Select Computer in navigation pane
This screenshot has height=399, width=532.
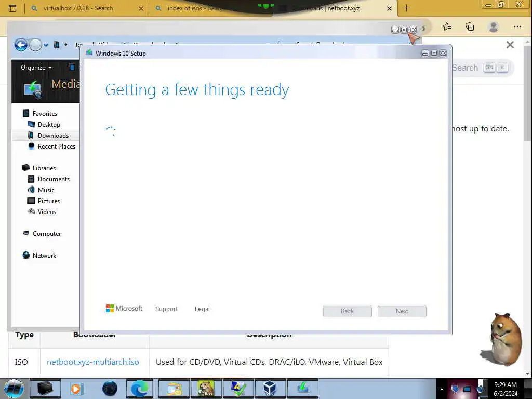[x=47, y=234]
